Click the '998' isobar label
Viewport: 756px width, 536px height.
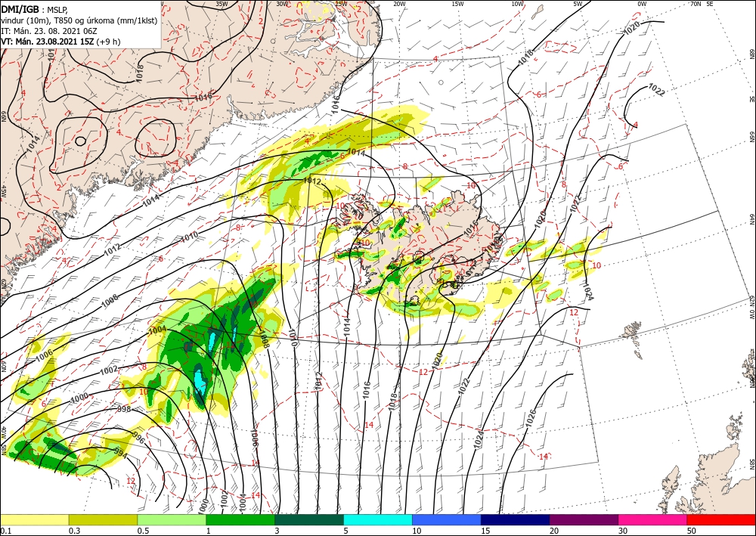coord(124,409)
